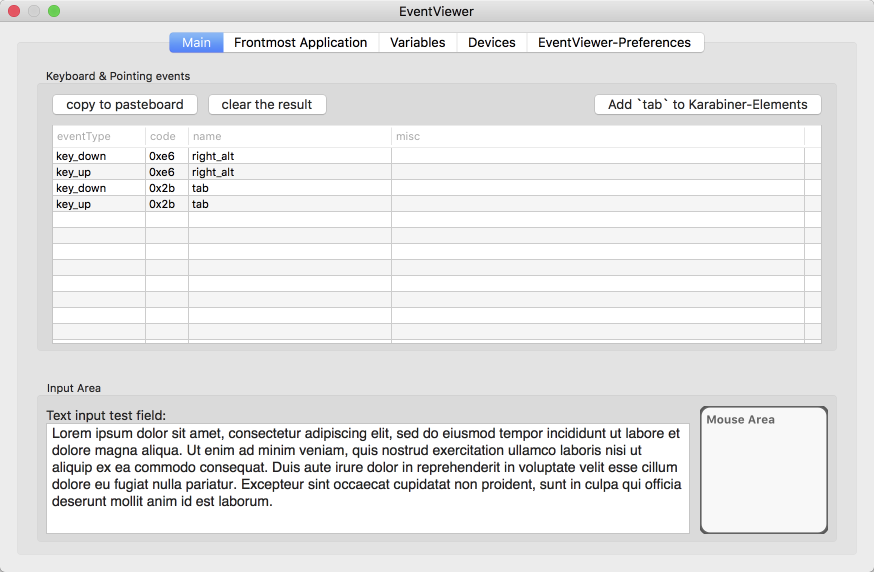Add `tab` to Karabiner-Elements button
The width and height of the screenshot is (874, 572).
point(708,104)
